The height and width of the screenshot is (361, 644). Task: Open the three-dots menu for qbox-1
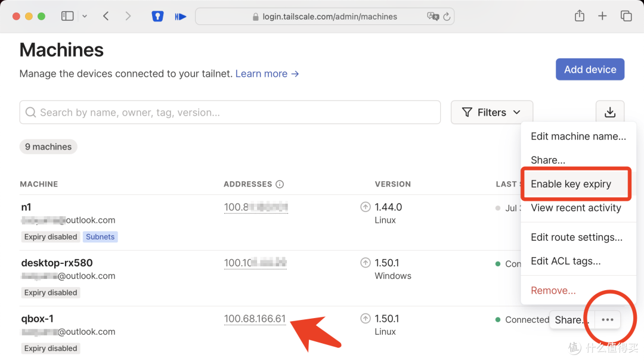(x=608, y=319)
